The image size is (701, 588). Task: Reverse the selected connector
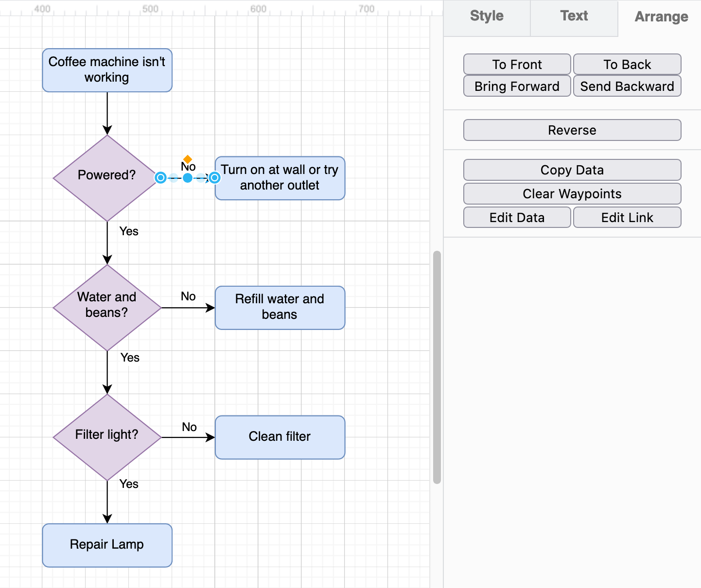pos(572,130)
